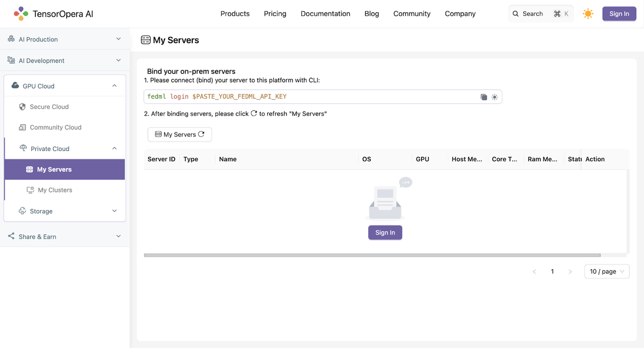This screenshot has width=644, height=348.
Task: Click the Storage cloud icon
Action: [x=22, y=211]
